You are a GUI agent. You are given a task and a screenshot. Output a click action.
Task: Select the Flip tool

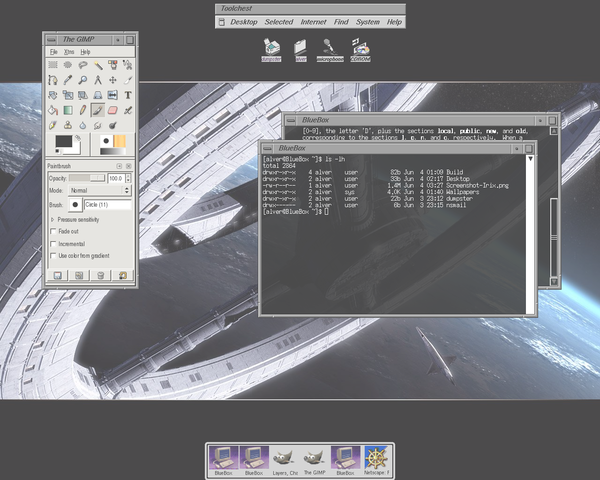click(x=113, y=95)
